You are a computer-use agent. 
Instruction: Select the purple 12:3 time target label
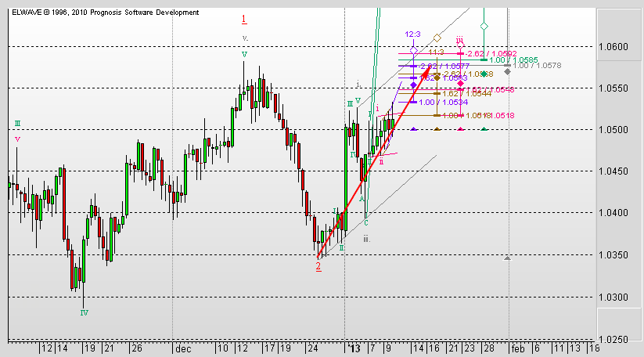point(414,34)
